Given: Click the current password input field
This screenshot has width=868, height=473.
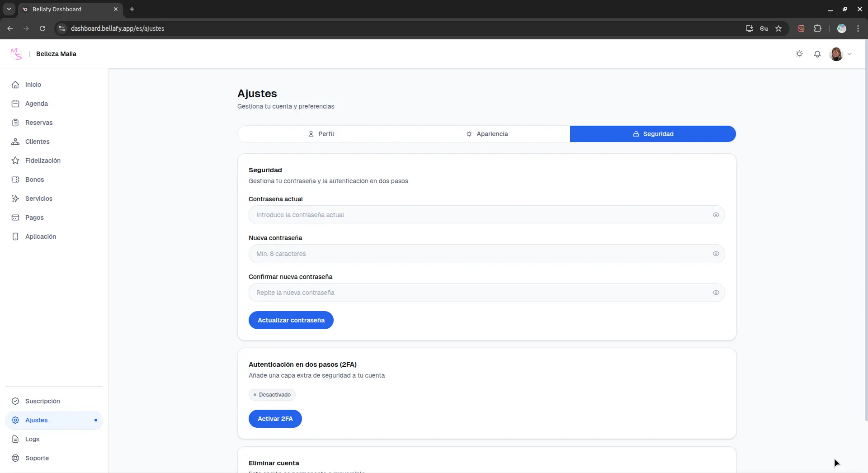Looking at the screenshot, I should pos(452,215).
